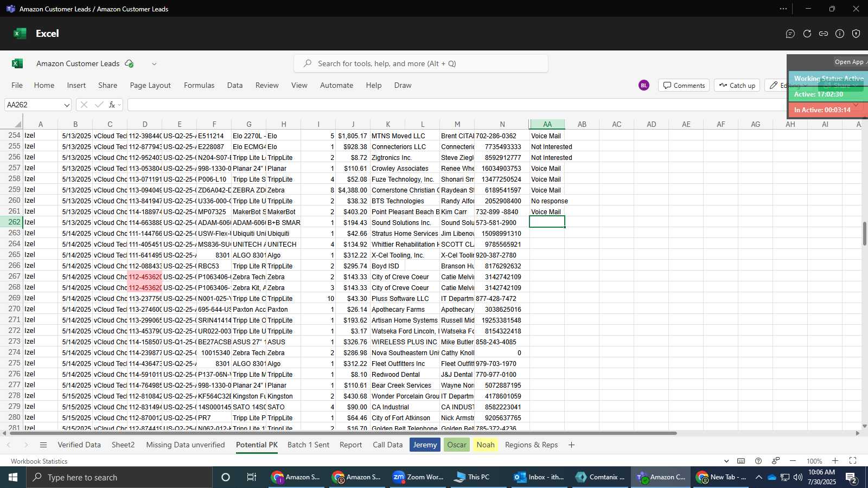Open the Jeremy sheet tab
Screen dimensions: 868x488
(425, 445)
